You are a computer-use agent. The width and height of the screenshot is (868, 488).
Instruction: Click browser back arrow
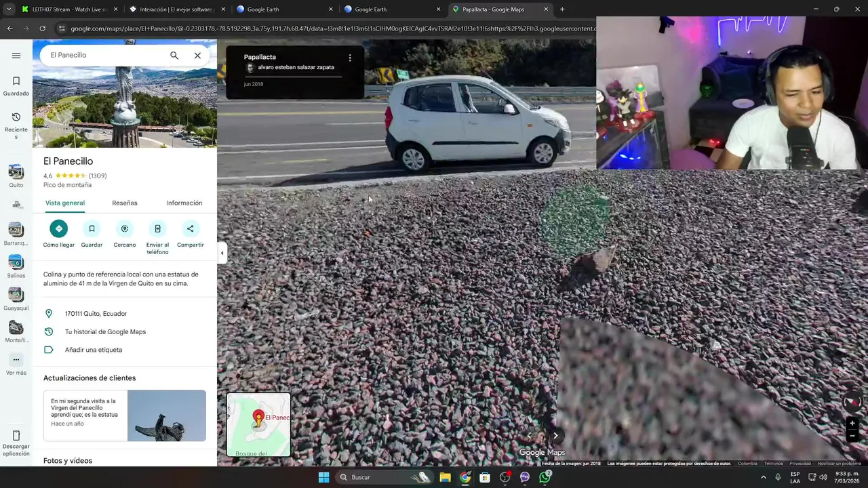[x=9, y=28]
